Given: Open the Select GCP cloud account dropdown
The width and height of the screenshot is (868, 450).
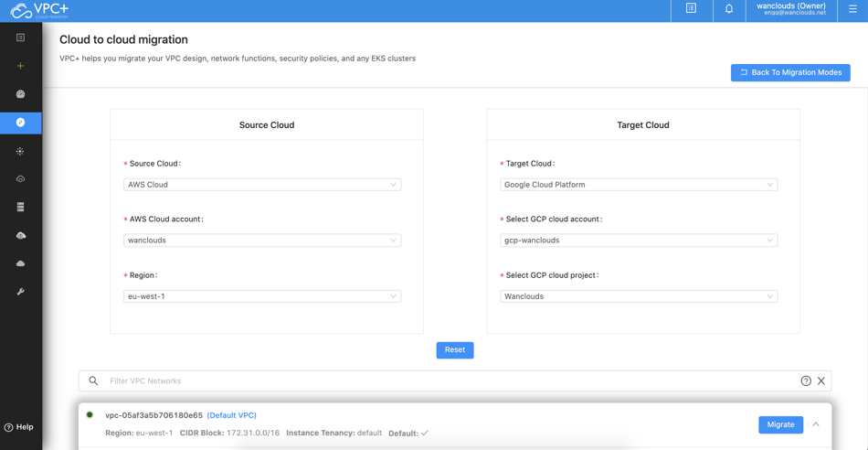Looking at the screenshot, I should (x=639, y=241).
